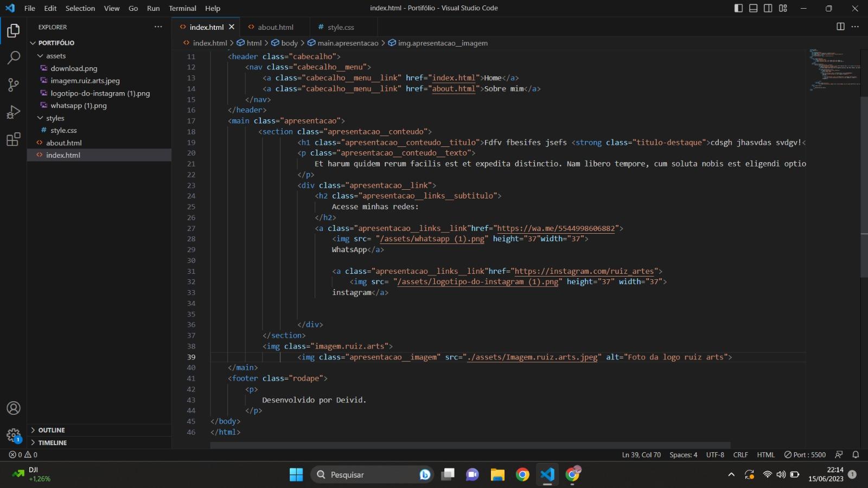Open notifications bell in status bar
The image size is (868, 488).
[856, 455]
